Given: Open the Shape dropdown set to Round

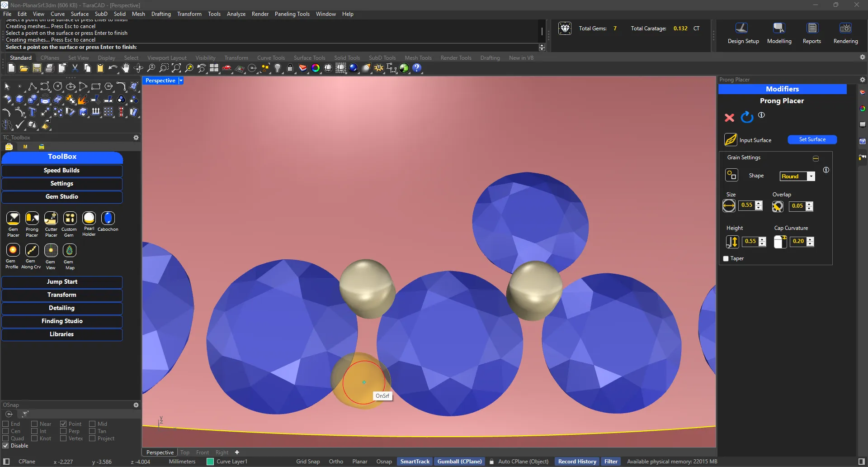Looking at the screenshot, I should 811,176.
